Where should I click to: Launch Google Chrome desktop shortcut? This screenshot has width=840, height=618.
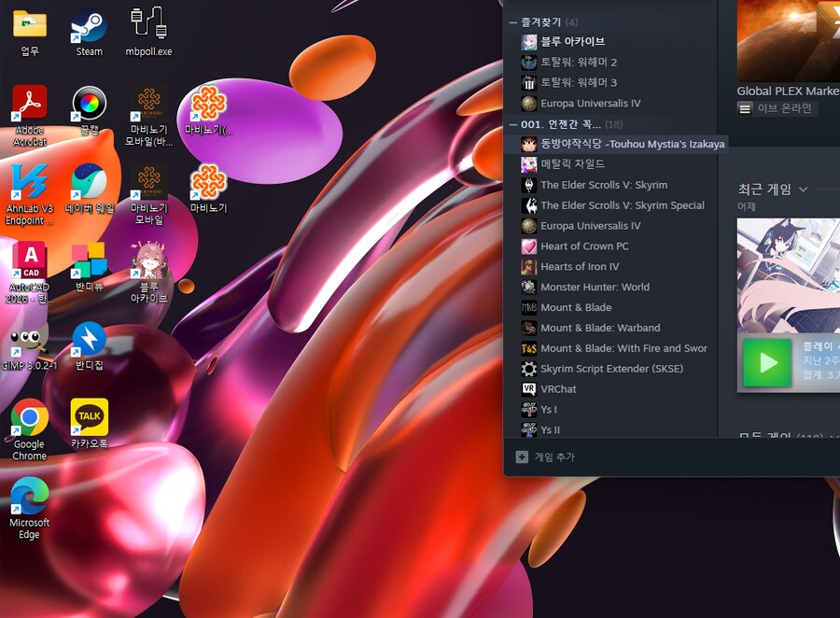(30, 428)
